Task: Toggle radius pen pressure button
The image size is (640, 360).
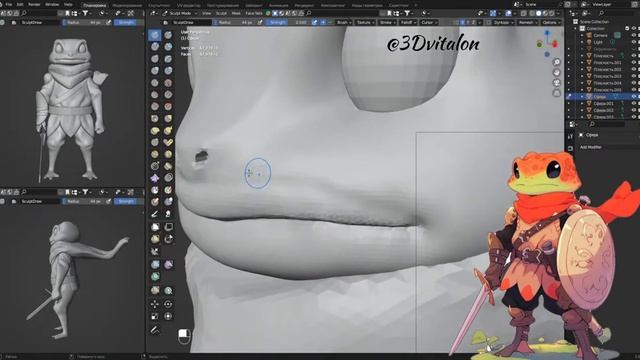Action: coord(260,22)
